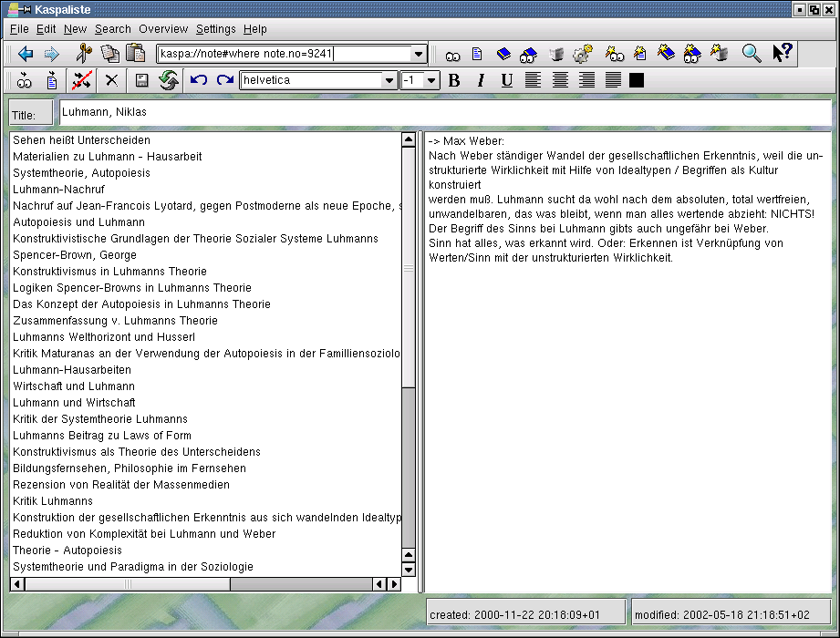Click the blue book icon
The height and width of the screenshot is (638, 840).
click(503, 54)
